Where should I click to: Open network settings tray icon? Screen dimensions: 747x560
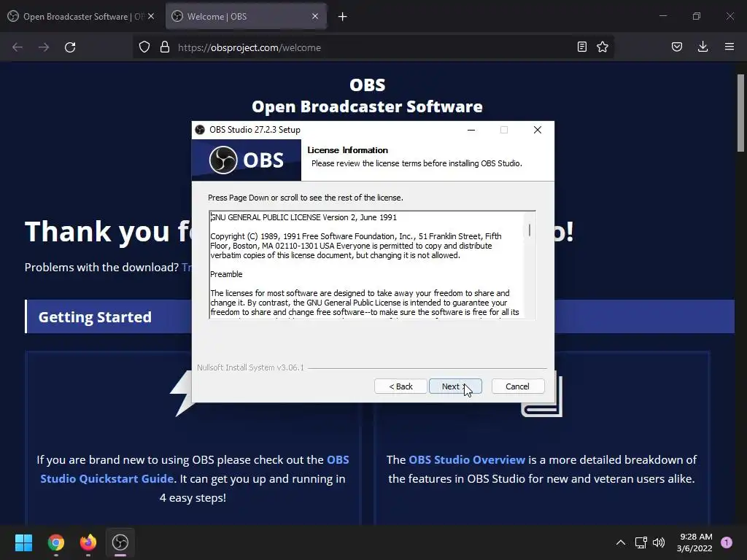coord(640,542)
